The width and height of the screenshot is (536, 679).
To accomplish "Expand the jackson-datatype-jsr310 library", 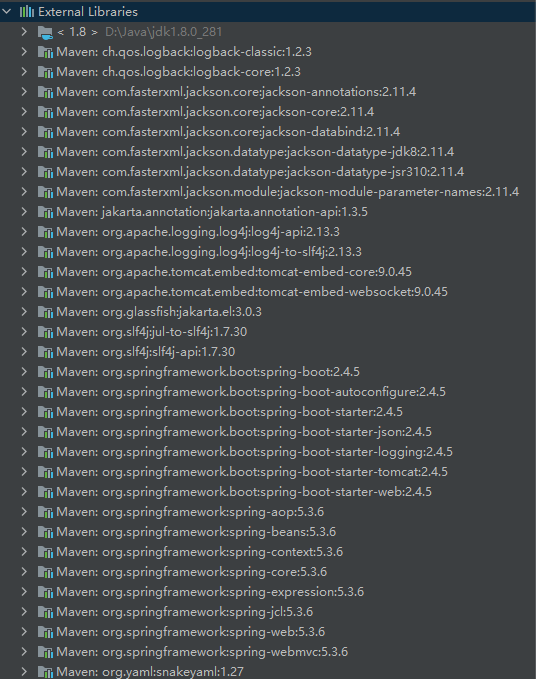I will (x=24, y=171).
